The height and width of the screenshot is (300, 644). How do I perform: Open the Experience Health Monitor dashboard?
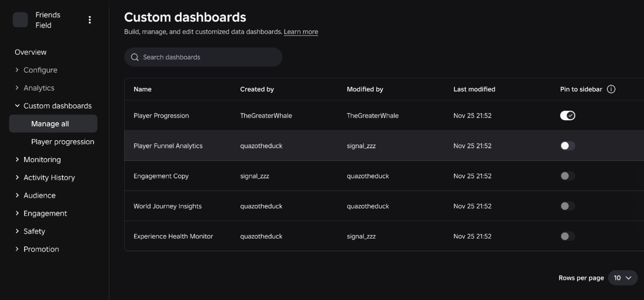pyautogui.click(x=173, y=236)
